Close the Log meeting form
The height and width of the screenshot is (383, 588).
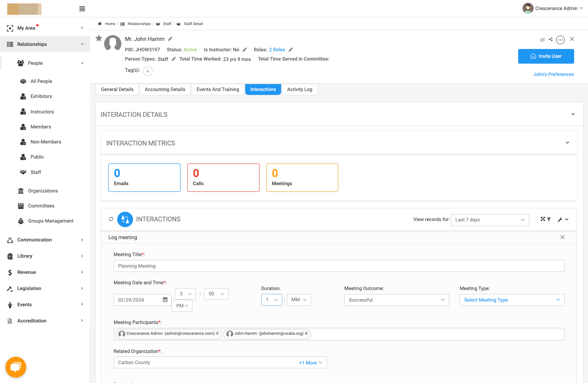pyautogui.click(x=563, y=237)
